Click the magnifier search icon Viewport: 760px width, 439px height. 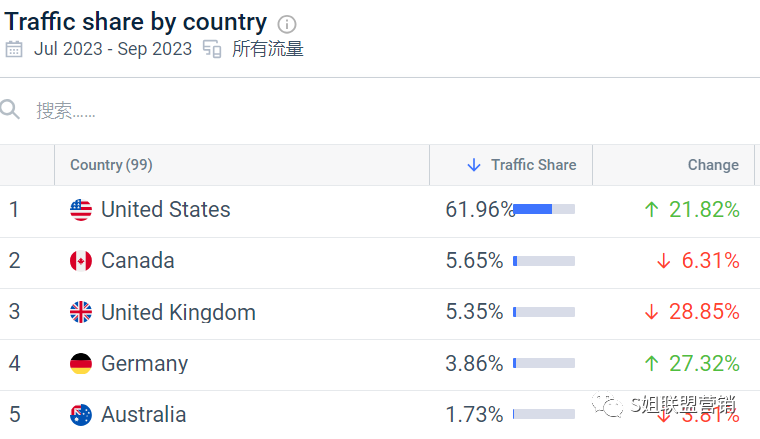(10, 110)
